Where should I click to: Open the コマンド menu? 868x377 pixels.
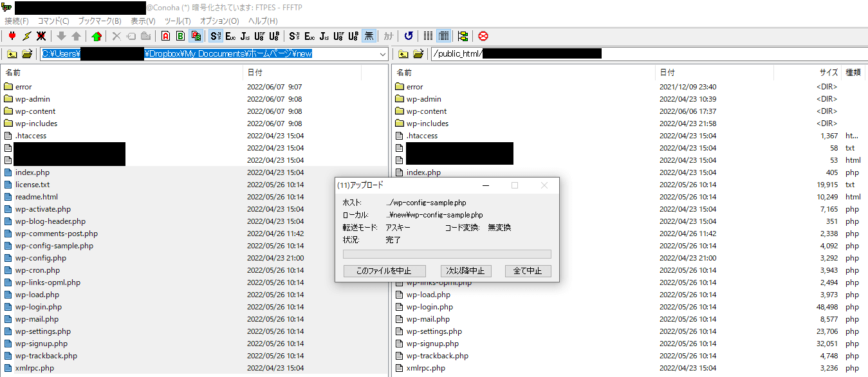click(x=53, y=21)
